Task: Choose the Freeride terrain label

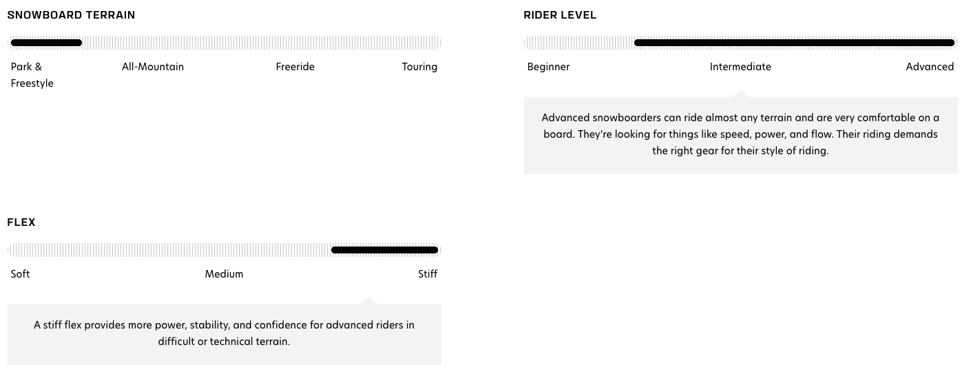Action: coord(295,67)
